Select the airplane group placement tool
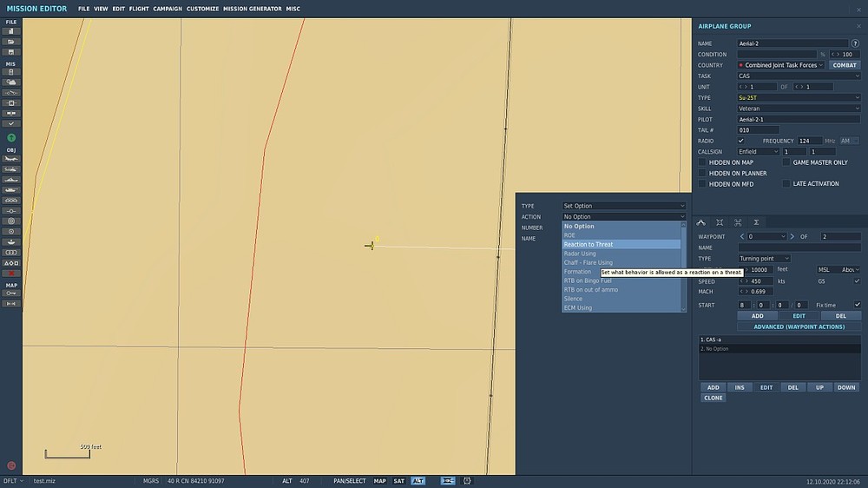Screen dimensions: 868x488 coord(11,159)
